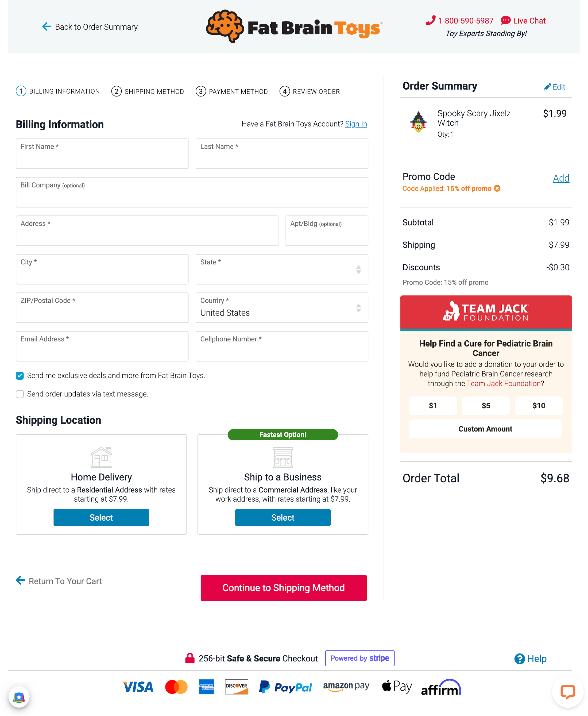Click the Fat Brain Toys logo
Screen dimensions: 588x716
click(x=294, y=26)
